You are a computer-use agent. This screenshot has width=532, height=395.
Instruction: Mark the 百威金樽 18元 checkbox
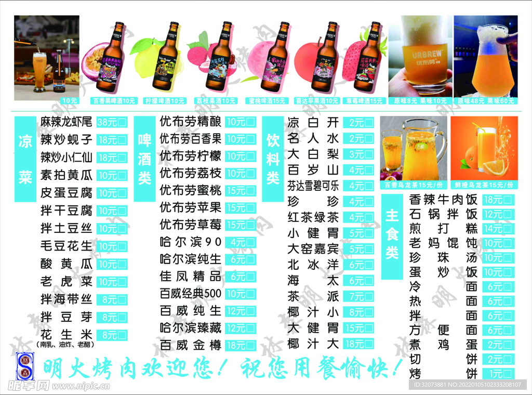tap(250, 346)
